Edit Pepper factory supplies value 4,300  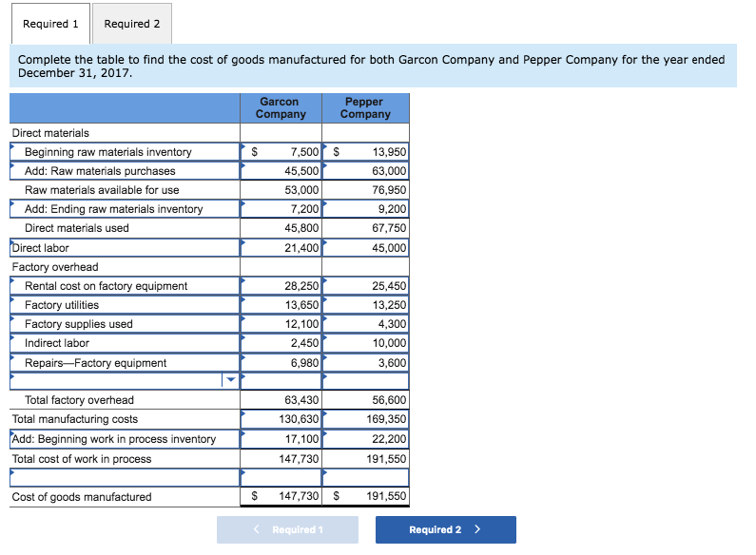[365, 324]
